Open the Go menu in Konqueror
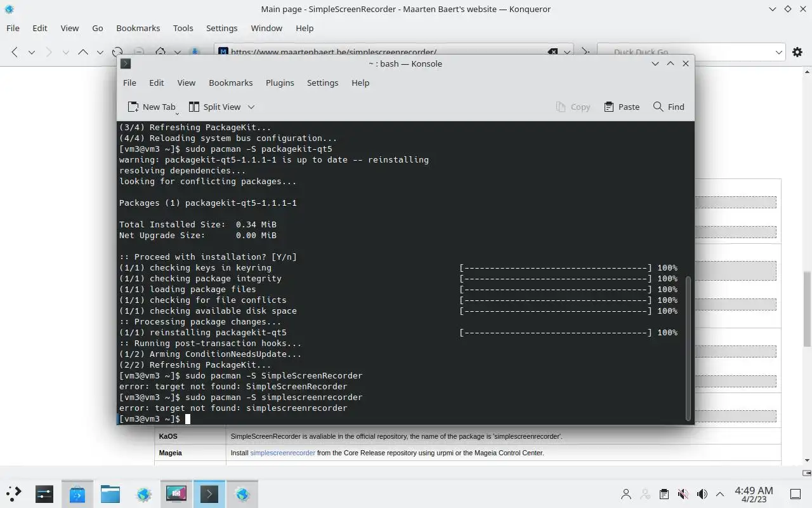The width and height of the screenshot is (812, 508). click(97, 28)
